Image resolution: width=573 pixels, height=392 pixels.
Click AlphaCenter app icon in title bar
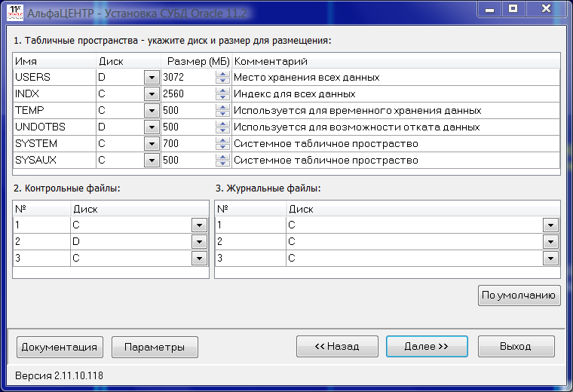[x=15, y=13]
